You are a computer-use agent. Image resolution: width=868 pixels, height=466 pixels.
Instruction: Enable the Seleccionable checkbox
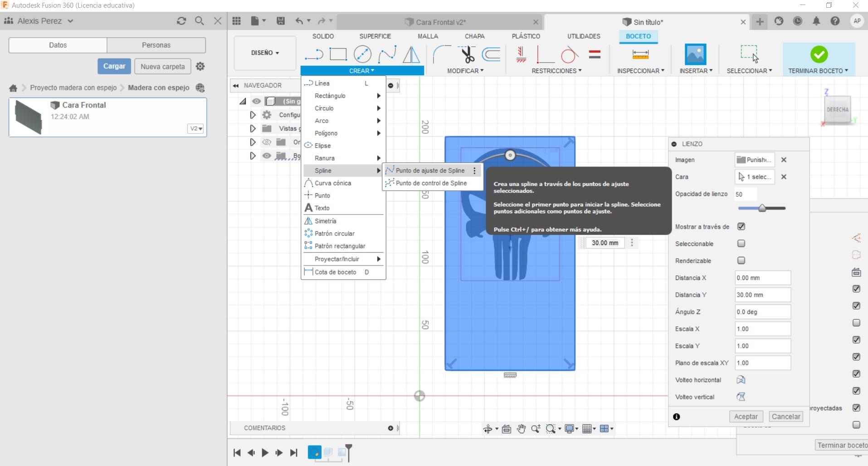coord(741,244)
